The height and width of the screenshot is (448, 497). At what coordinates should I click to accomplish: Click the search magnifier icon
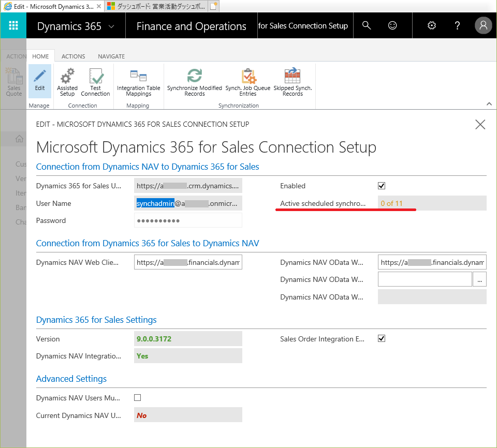[x=367, y=25]
